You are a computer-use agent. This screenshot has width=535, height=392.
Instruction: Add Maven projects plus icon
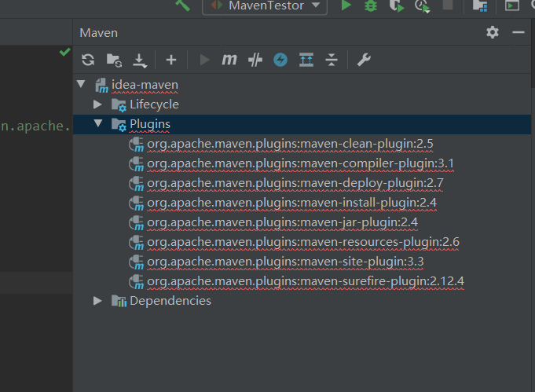(171, 60)
